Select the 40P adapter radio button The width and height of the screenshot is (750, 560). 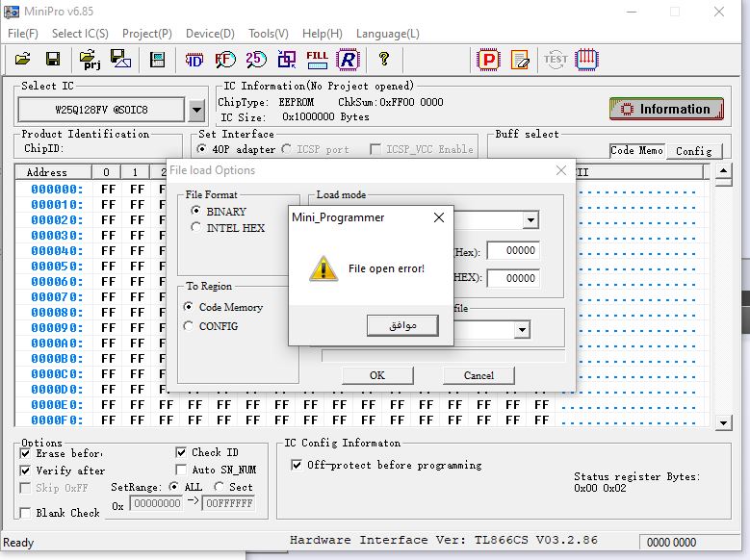click(x=202, y=149)
